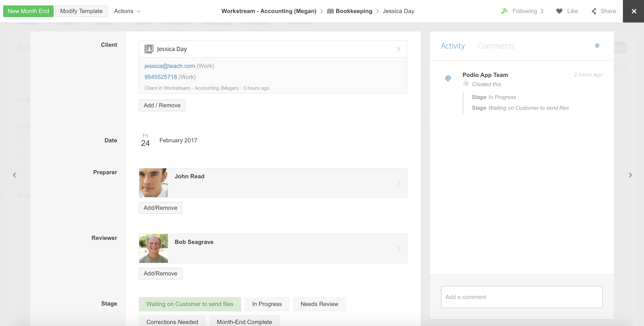Image resolution: width=644 pixels, height=326 pixels.
Task: Open the jessica@teach.com email link
Action: pos(170,66)
